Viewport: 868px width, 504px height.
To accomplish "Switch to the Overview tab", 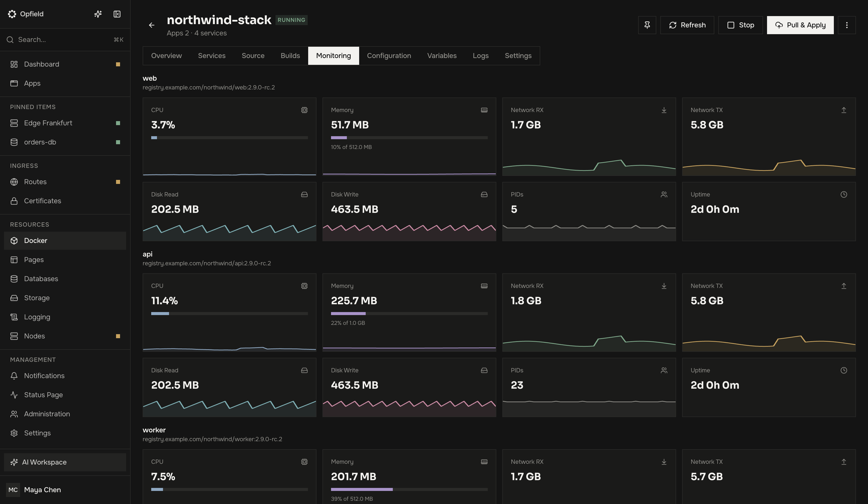I will tap(166, 56).
